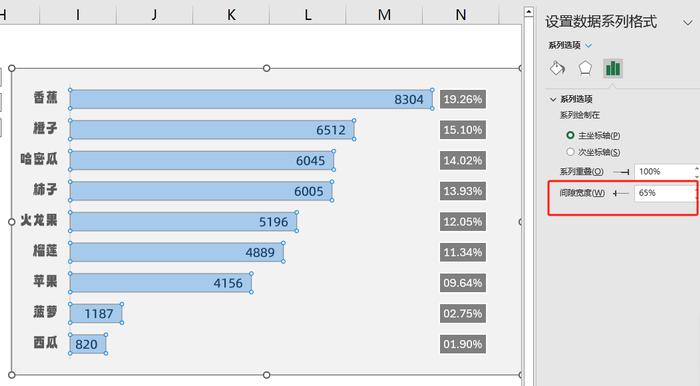
Task: Click the 01.90% percentage label
Action: pos(462,344)
